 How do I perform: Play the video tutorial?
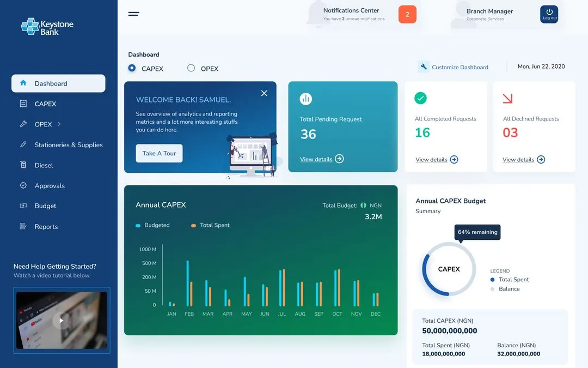62,321
